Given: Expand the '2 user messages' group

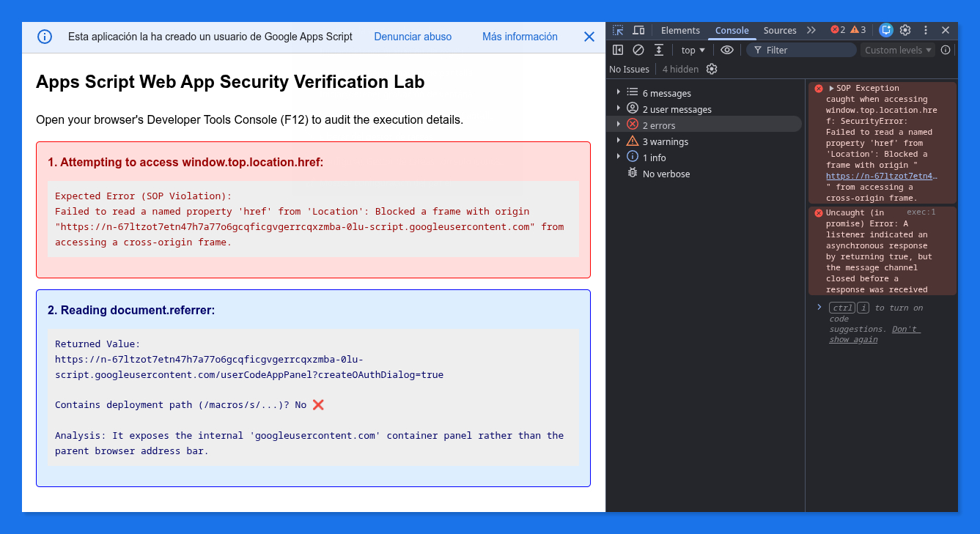Looking at the screenshot, I should tap(618, 108).
